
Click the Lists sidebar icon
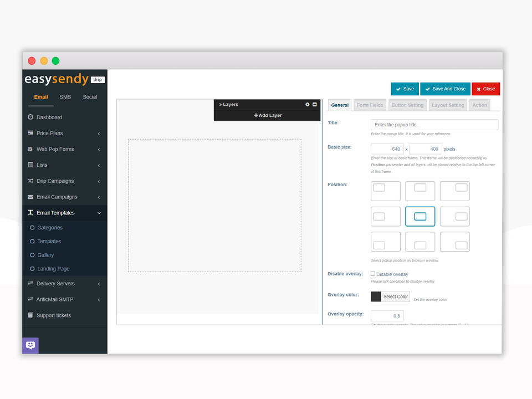click(30, 165)
